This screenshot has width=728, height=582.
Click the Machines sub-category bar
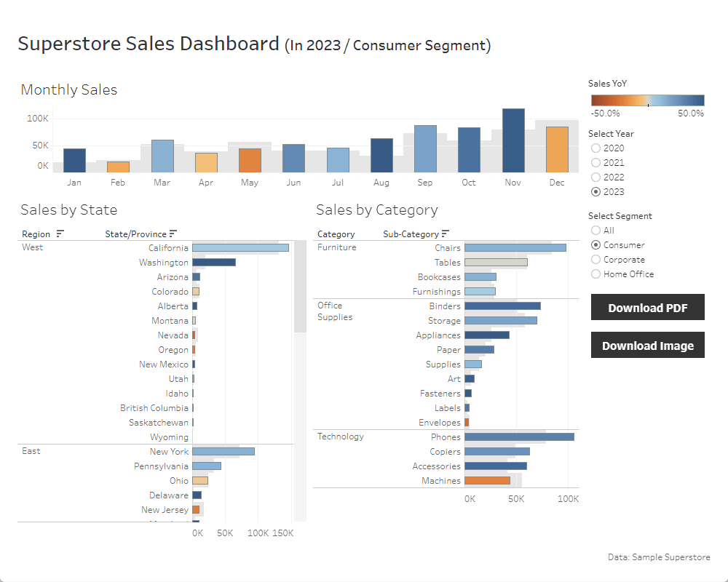pos(486,481)
